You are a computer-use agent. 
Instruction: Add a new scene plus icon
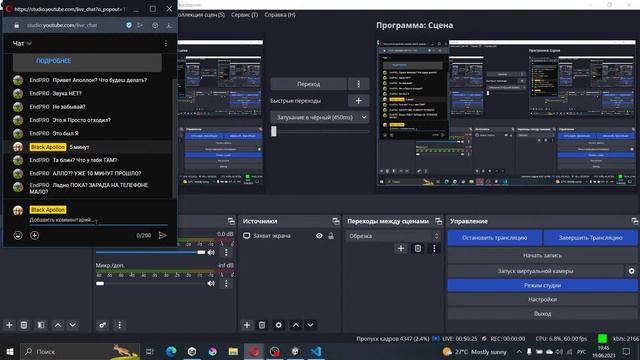9,325
